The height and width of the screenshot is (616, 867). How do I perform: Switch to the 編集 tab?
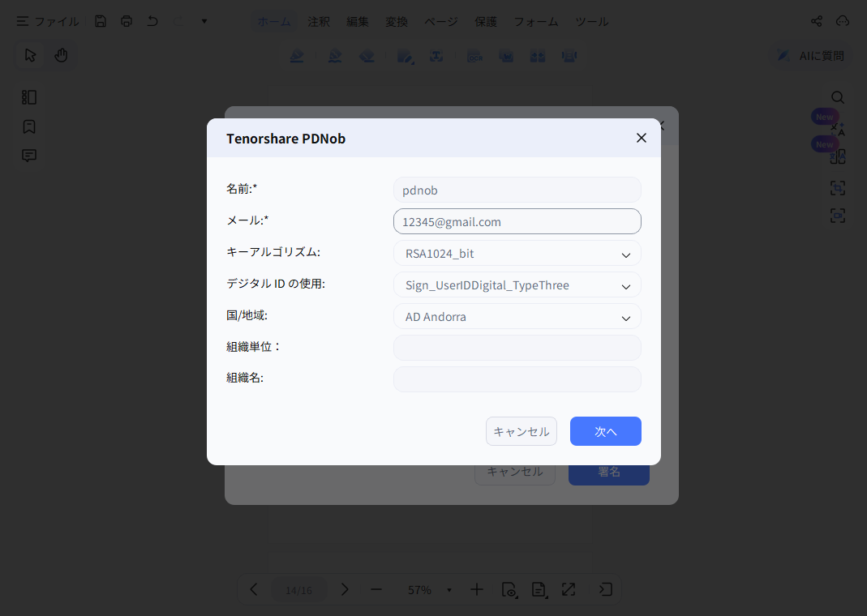click(357, 22)
